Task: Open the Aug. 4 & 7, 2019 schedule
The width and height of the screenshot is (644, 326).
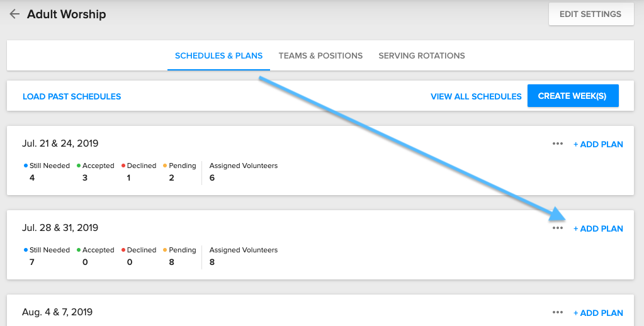Action: tap(57, 312)
